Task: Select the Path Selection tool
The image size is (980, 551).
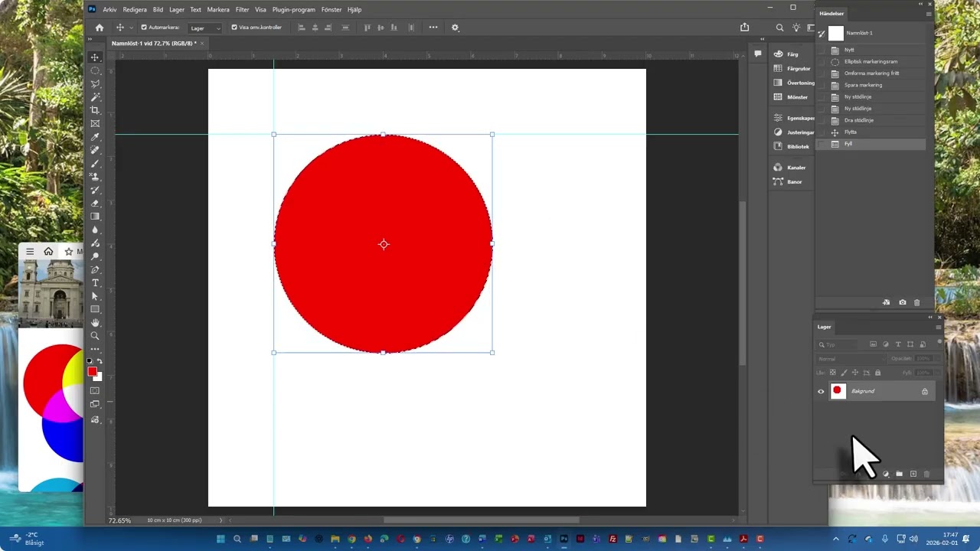Action: click(95, 296)
